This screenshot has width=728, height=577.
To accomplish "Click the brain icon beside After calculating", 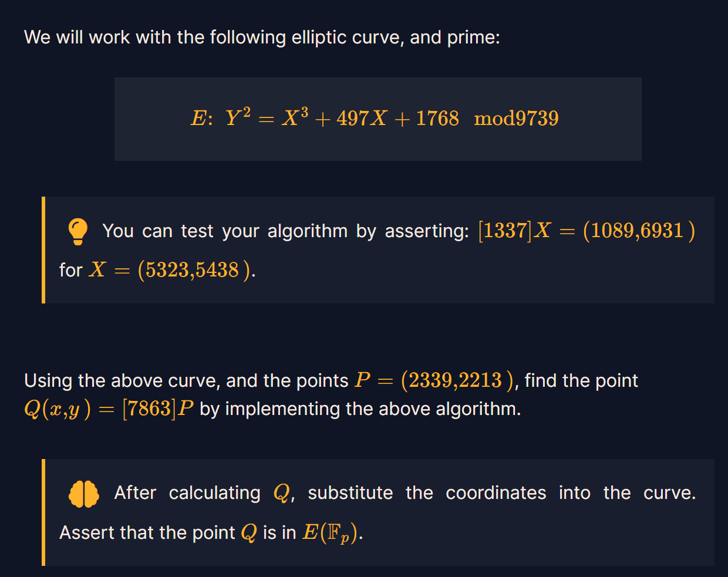I will [x=84, y=494].
